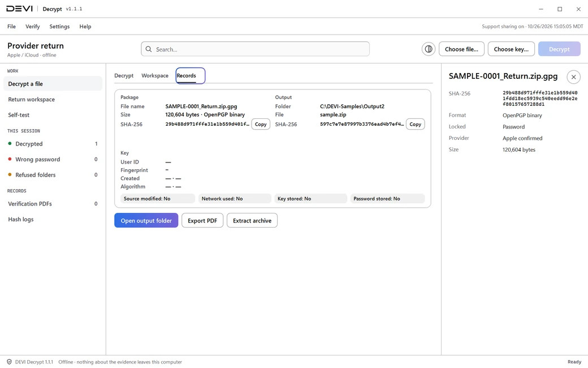
Task: Click the Password stored: No badge
Action: click(x=387, y=199)
